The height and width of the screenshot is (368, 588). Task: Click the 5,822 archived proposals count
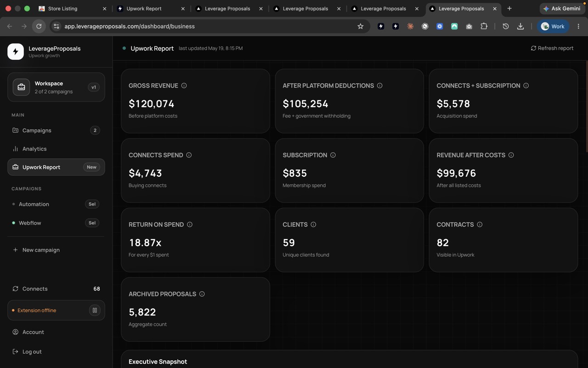(x=142, y=312)
